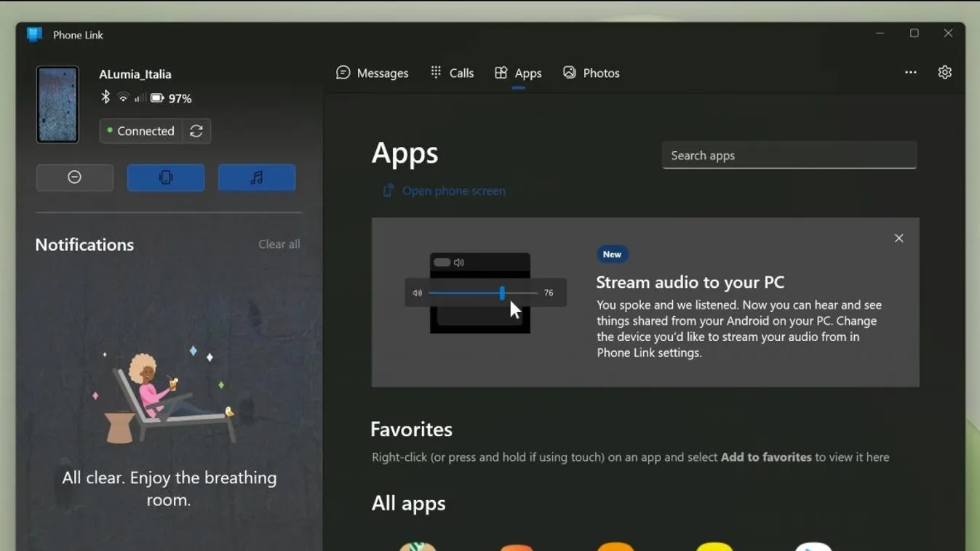Clear all notifications
The width and height of the screenshot is (980, 551).
279,244
